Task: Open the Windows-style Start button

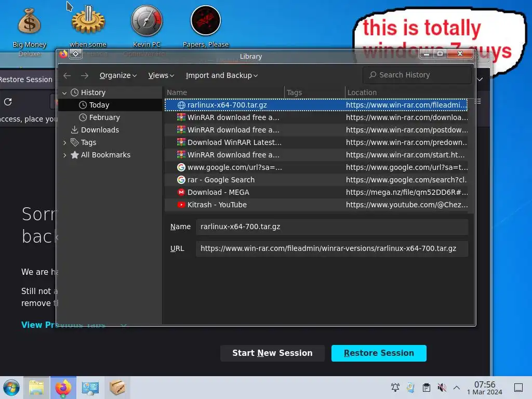Action: click(11, 388)
